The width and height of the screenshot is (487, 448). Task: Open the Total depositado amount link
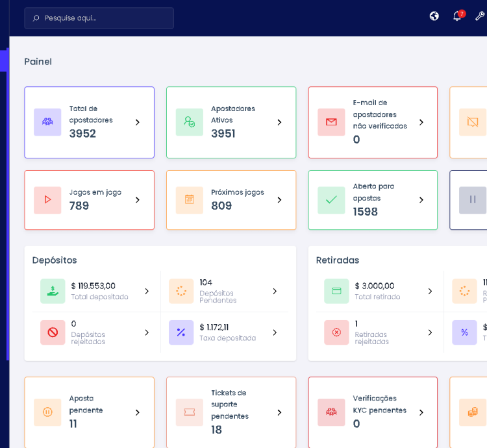(x=93, y=286)
